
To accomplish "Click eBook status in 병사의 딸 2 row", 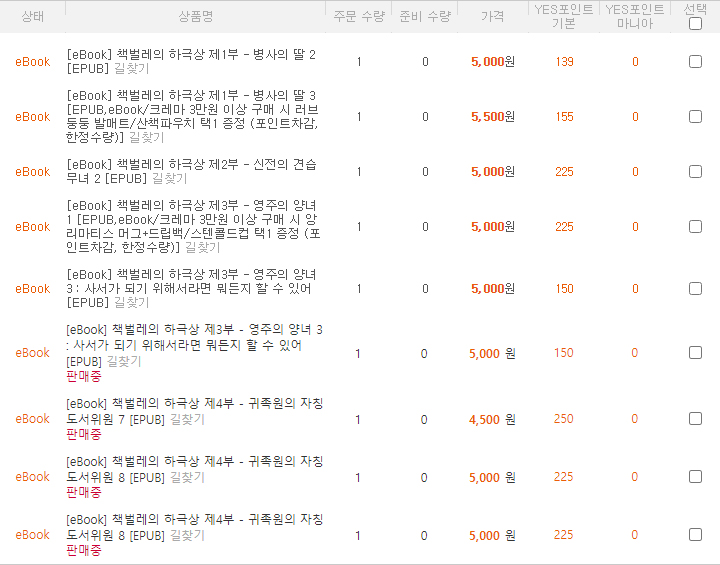I will pos(33,62).
